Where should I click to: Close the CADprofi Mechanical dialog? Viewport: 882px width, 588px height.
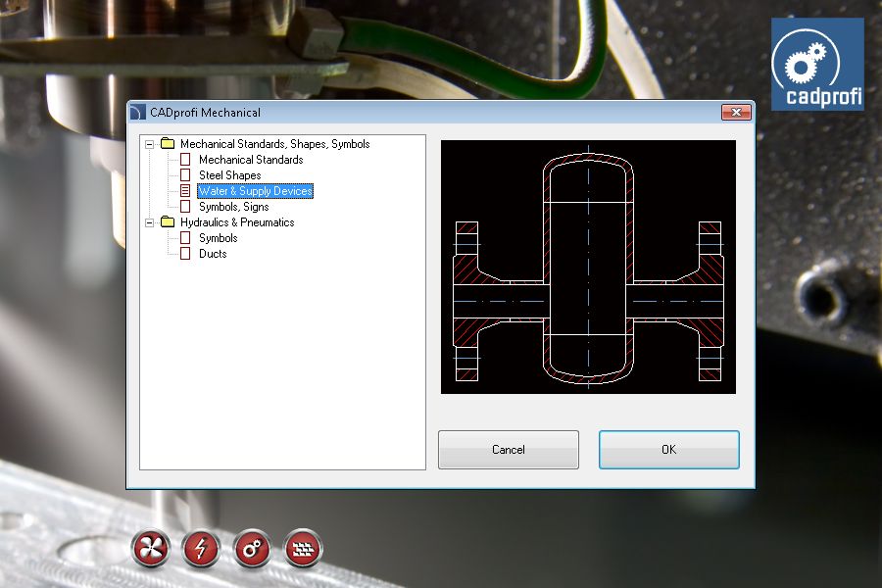click(x=736, y=112)
